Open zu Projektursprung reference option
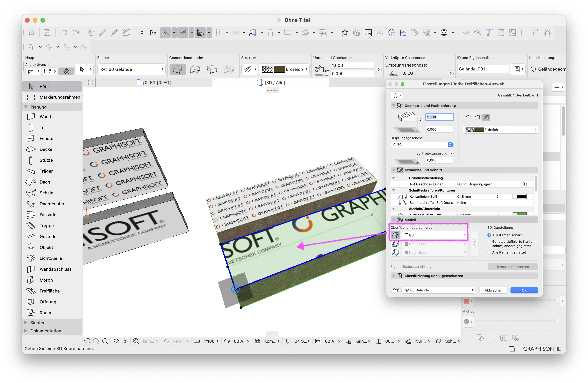588x383 pixels. 451,153
